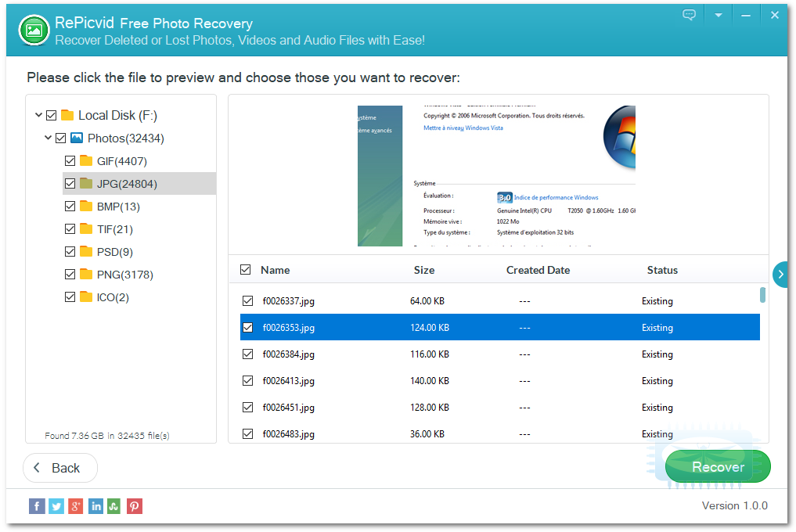Select the ICO(2) tree item
Viewport: 796px width, 532px height.
click(x=113, y=297)
